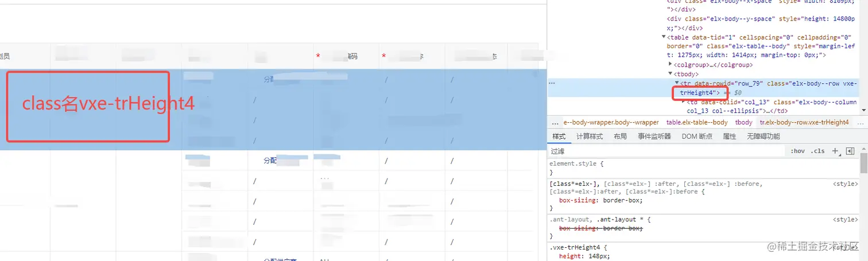Select table.elx-table--body breadcrumb
The width and height of the screenshot is (868, 261).
pos(697,122)
